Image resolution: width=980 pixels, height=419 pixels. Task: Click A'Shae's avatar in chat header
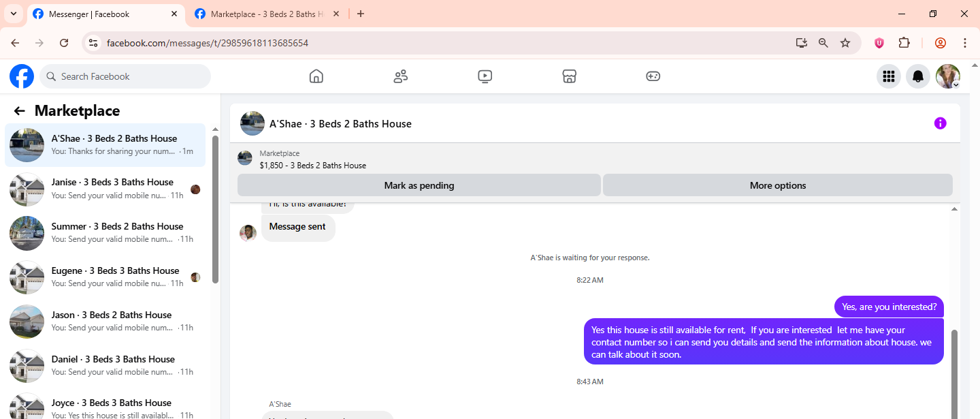click(x=252, y=123)
